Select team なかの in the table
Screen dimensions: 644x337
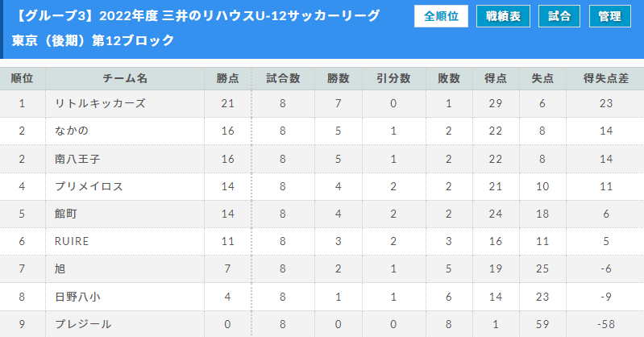point(72,131)
